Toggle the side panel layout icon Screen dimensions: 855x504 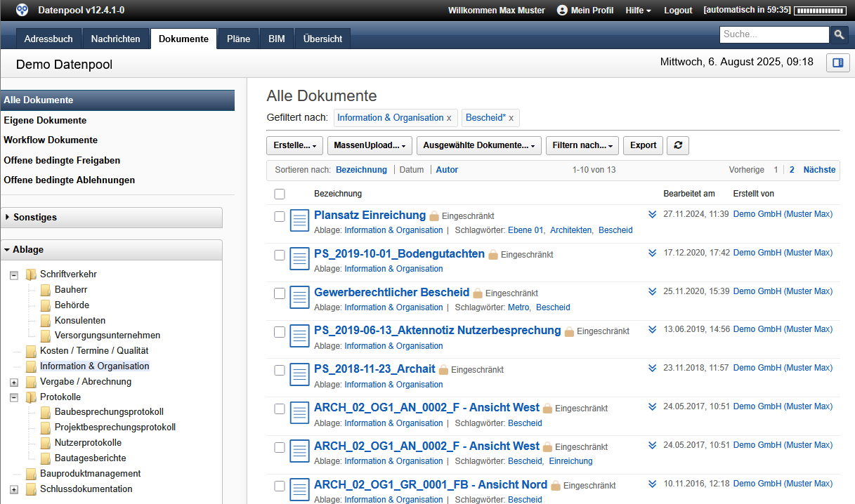point(837,62)
